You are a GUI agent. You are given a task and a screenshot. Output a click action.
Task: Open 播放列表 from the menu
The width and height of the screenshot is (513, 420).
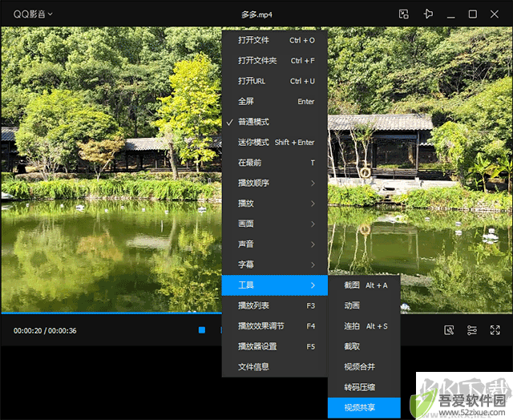point(275,305)
